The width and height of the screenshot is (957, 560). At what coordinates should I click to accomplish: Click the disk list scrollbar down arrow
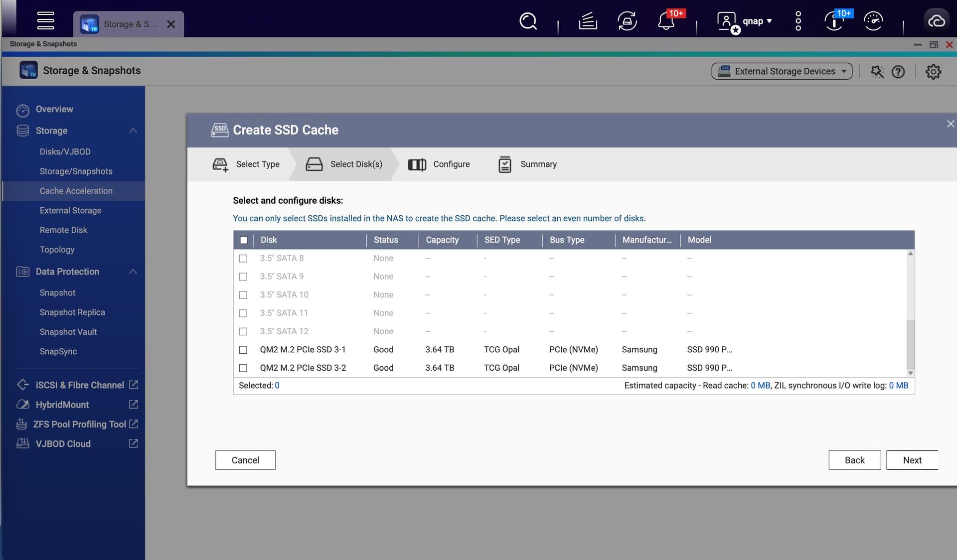[910, 373]
